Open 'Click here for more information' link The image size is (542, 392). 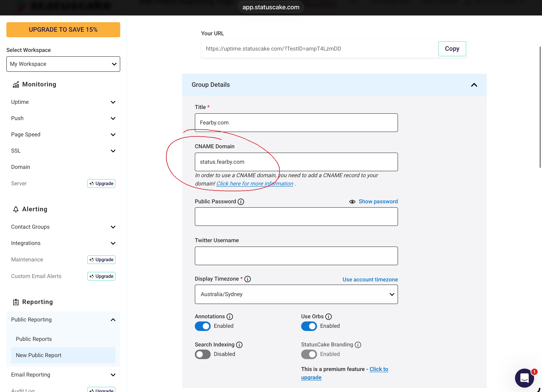pyautogui.click(x=255, y=184)
